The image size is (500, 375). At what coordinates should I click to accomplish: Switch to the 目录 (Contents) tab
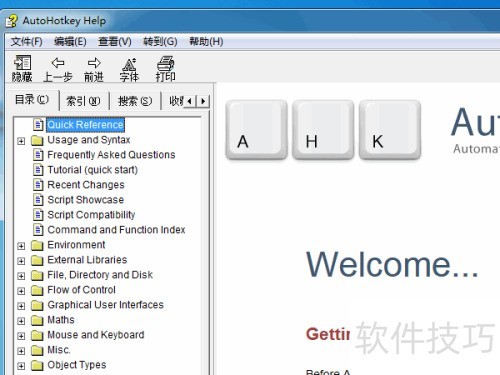coord(32,99)
